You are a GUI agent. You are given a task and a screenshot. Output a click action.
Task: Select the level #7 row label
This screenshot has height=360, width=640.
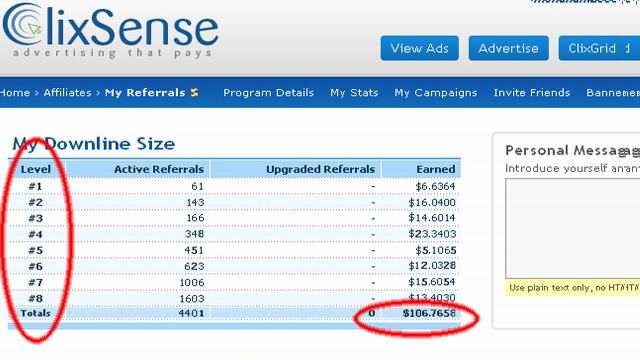pos(36,282)
